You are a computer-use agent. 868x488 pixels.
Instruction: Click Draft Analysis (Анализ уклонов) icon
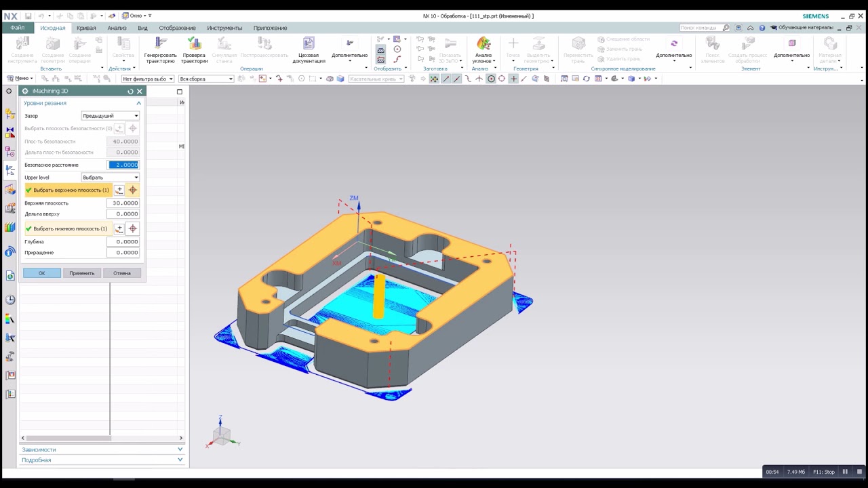(484, 44)
